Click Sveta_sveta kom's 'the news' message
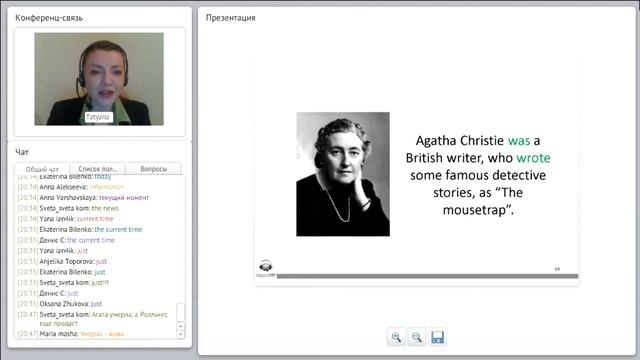This screenshot has width=640, height=360. (68, 208)
